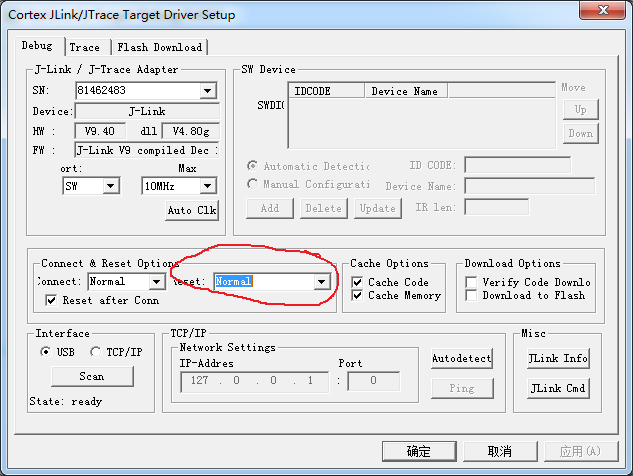633x476 pixels.
Task: Toggle the Cache Code checkbox
Action: [357, 282]
